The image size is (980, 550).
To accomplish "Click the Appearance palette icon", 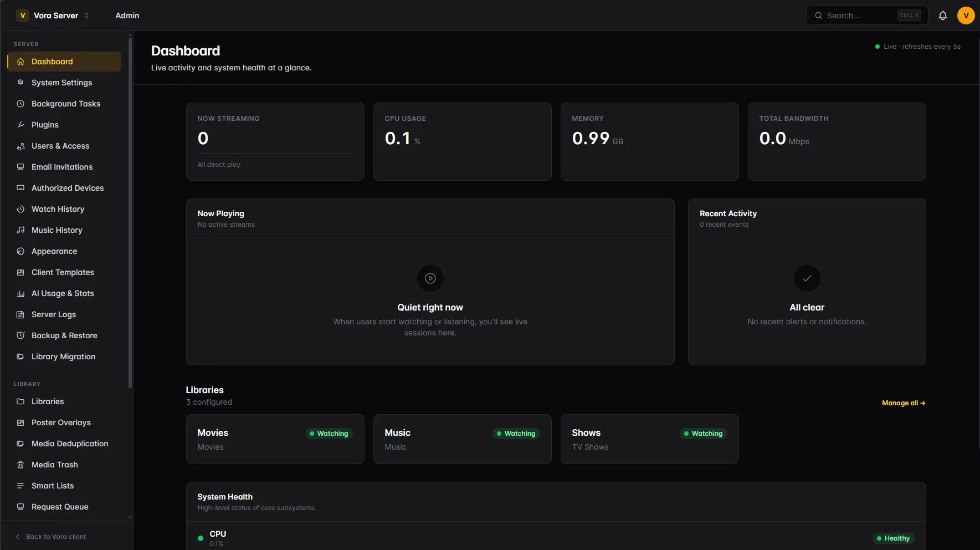I will point(20,251).
